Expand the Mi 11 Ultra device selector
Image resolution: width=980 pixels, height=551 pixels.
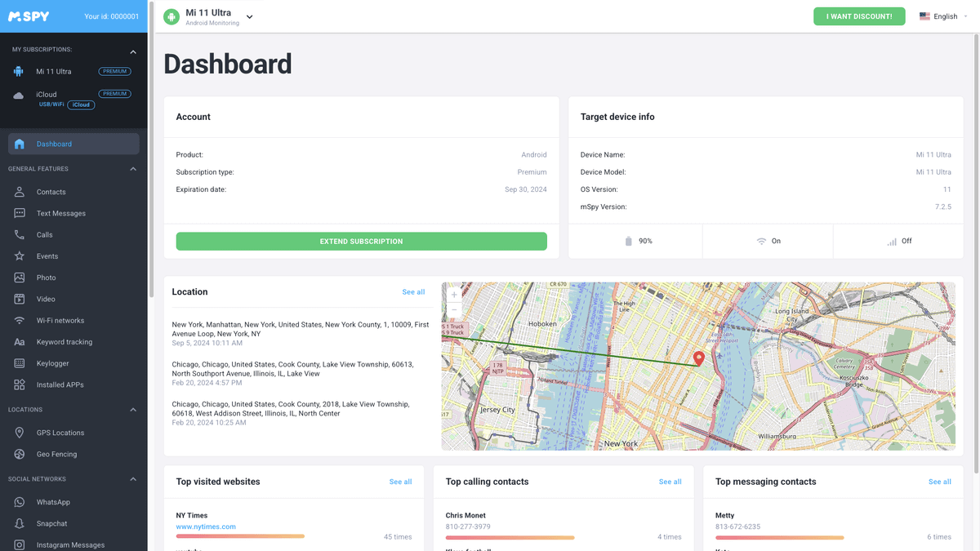[x=249, y=16]
